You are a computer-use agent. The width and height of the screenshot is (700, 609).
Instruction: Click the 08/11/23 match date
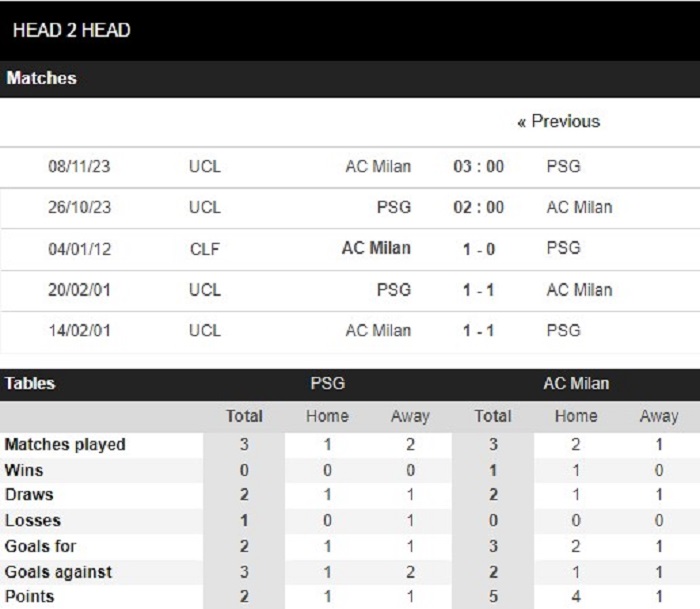(x=79, y=167)
